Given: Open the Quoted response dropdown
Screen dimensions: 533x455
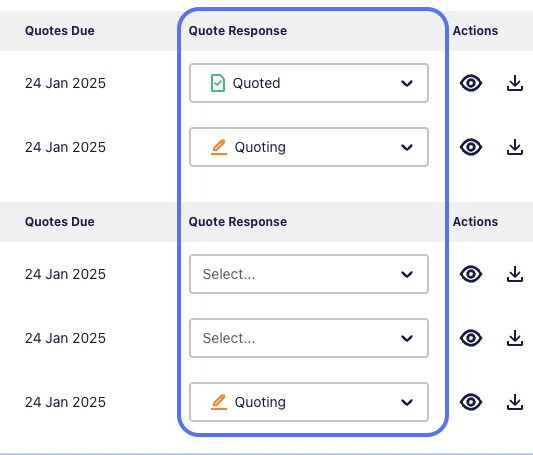Looking at the screenshot, I should point(309,83).
